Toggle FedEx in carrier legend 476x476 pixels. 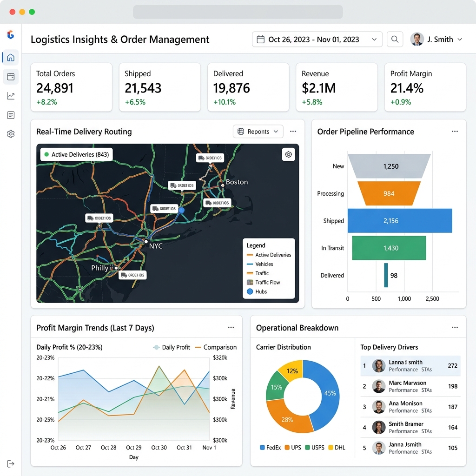click(x=271, y=448)
